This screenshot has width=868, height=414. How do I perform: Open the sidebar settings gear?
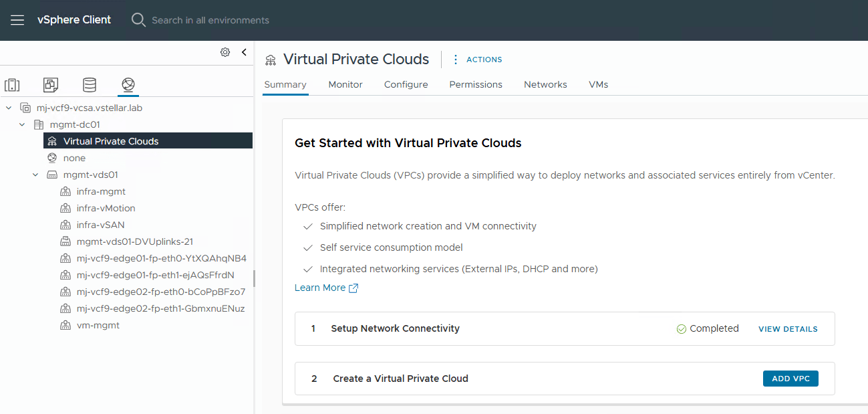[225, 52]
